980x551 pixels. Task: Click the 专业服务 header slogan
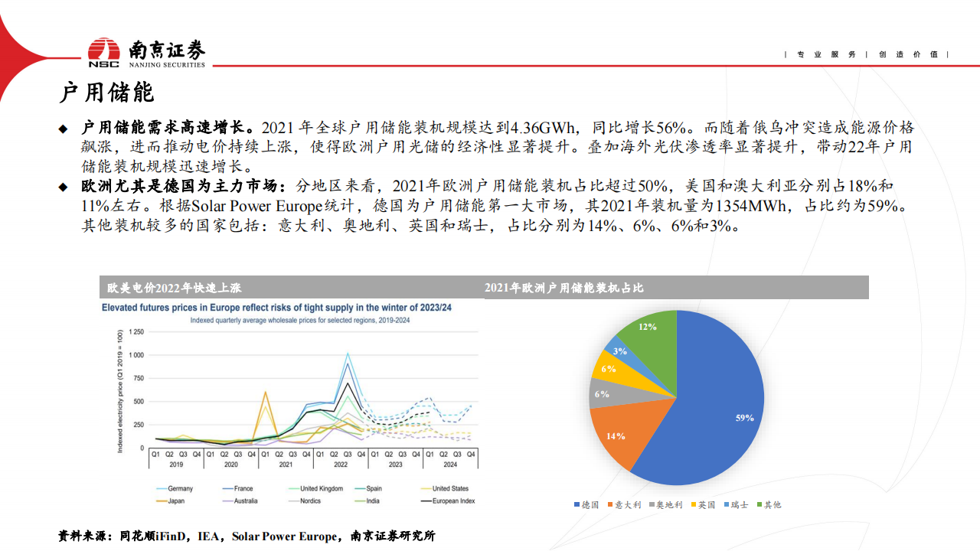pos(826,54)
